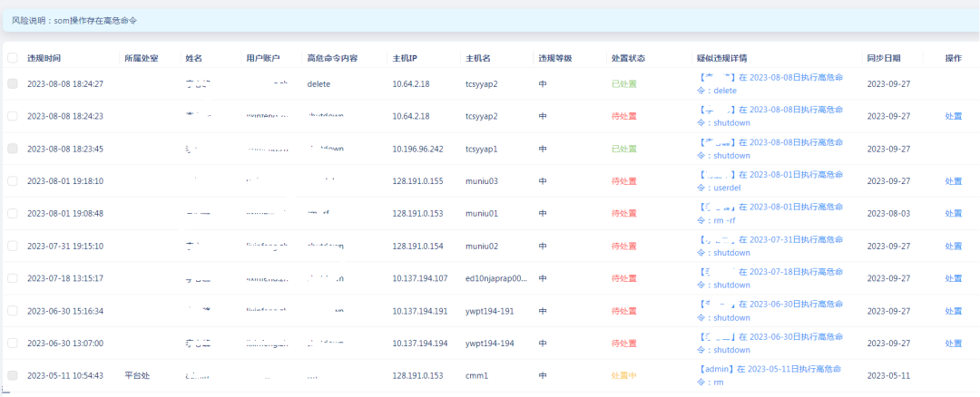Click the 疑似违规详情 column header
980x397 pixels.
coord(722,58)
